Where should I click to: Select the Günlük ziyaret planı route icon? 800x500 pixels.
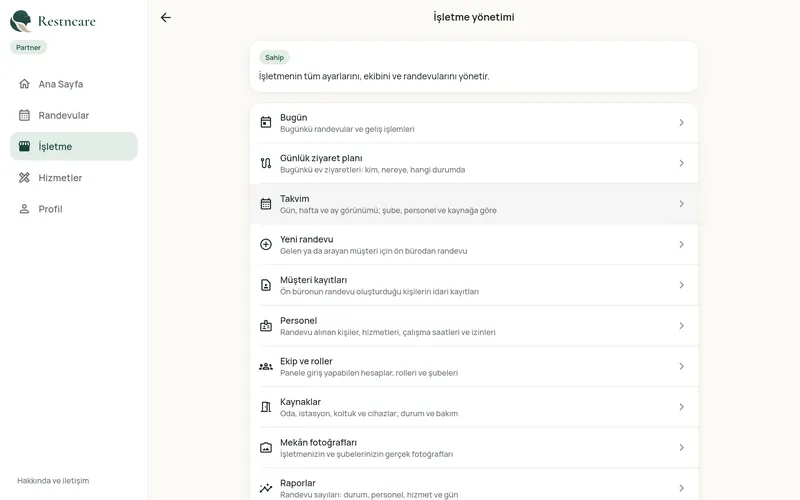266,163
